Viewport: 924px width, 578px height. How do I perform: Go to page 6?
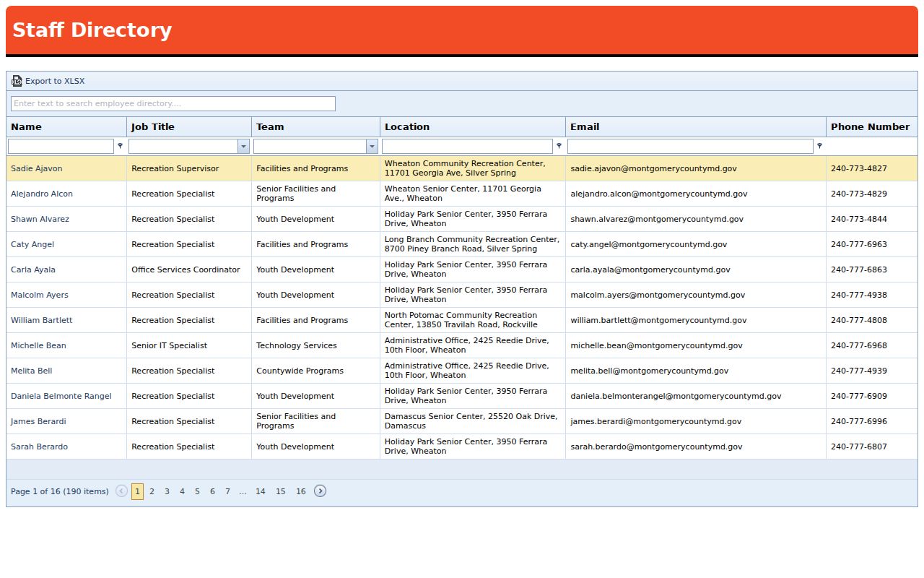(212, 491)
